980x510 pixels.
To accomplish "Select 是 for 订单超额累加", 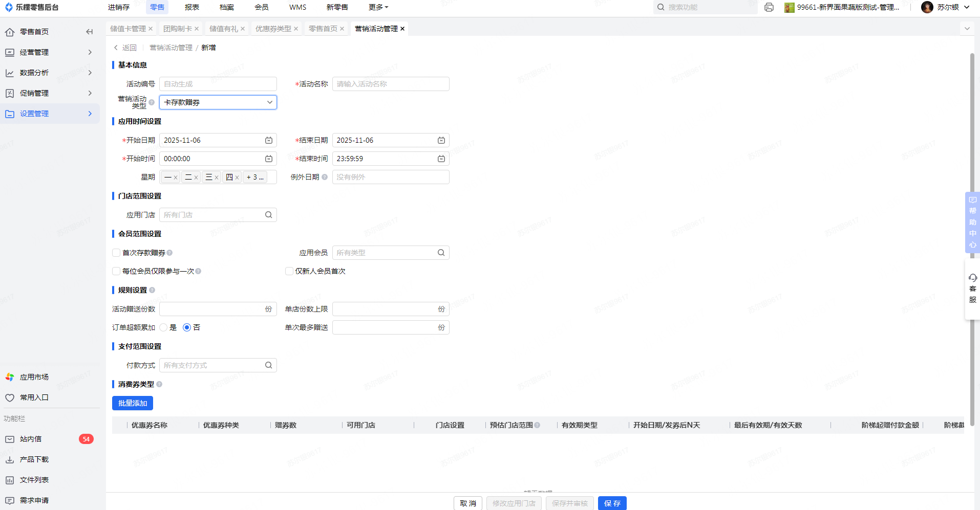I will point(164,327).
